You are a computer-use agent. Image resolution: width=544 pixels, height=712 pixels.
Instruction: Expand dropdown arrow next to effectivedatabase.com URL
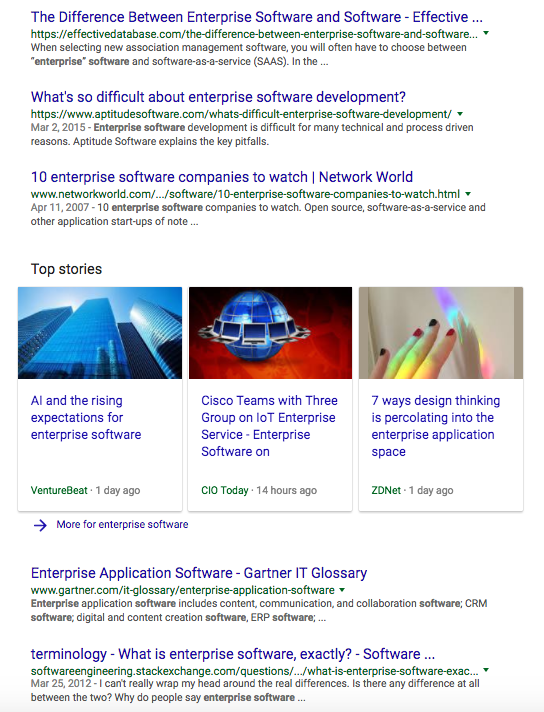[x=486, y=33]
